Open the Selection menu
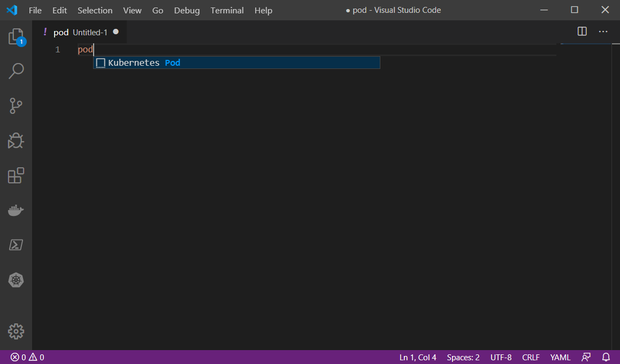The image size is (620, 364). (95, 10)
